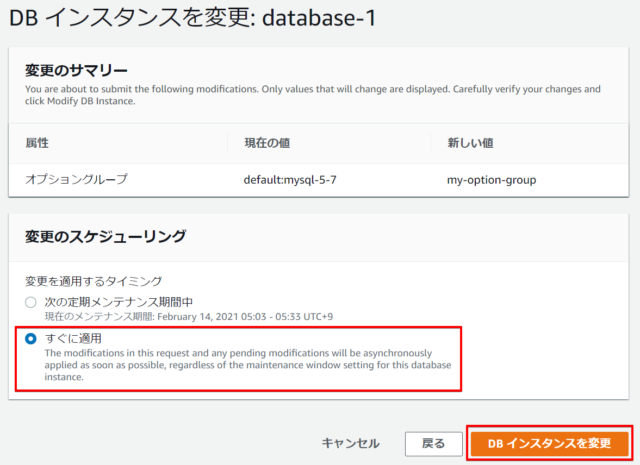Click the summary description about submitting modifications
640x465 pixels.
(313, 95)
